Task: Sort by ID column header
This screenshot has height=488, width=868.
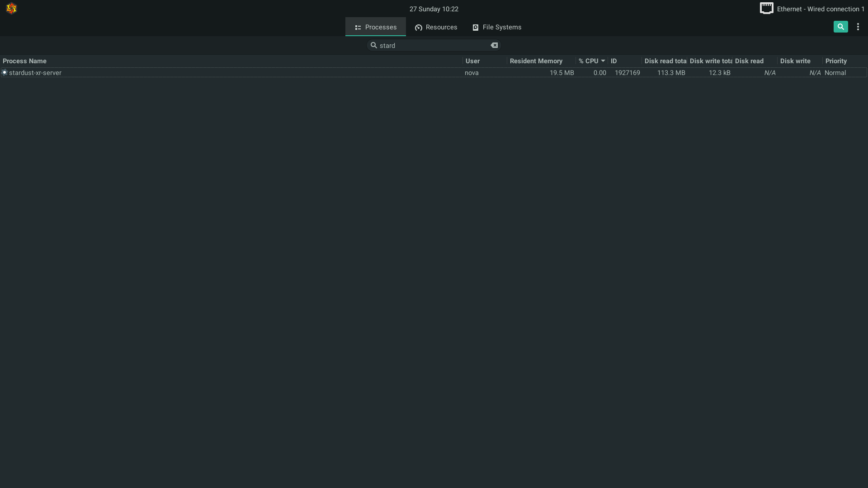Action: tap(613, 61)
